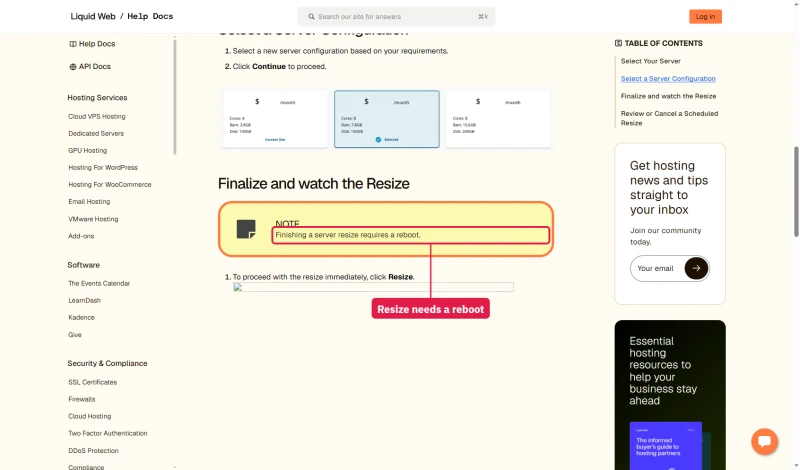Click the Your email input field
The width and height of the screenshot is (800, 470).
tap(658, 268)
